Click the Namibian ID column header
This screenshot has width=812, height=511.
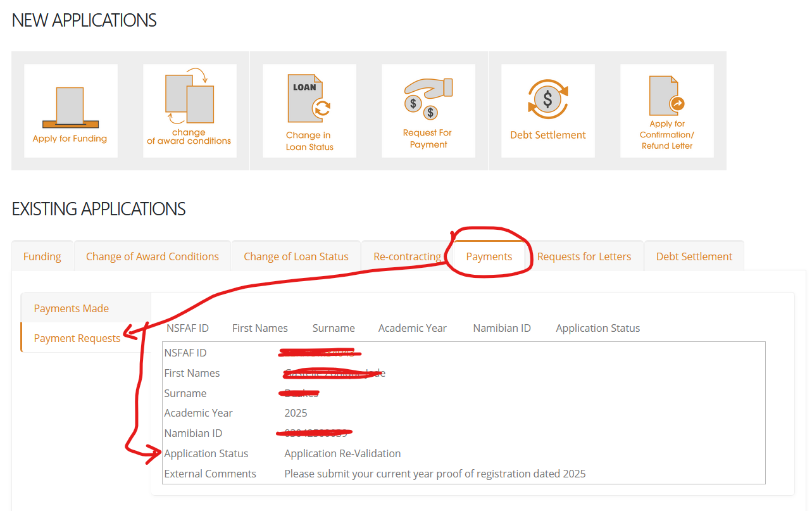tap(502, 328)
